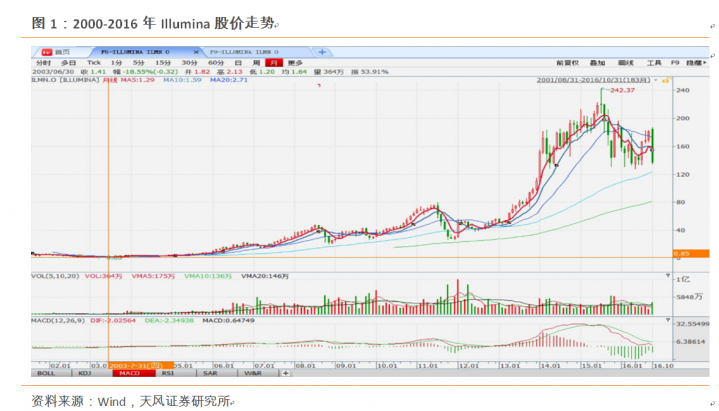Open the date range 2001/08/31-2016/10/31 selector
This screenshot has width=719, height=411.
click(x=594, y=79)
